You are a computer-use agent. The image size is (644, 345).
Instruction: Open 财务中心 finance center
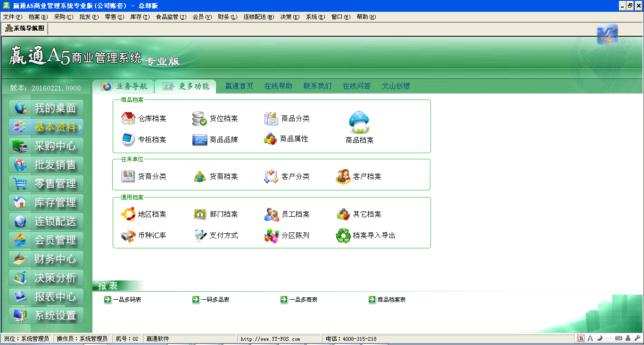tap(46, 259)
